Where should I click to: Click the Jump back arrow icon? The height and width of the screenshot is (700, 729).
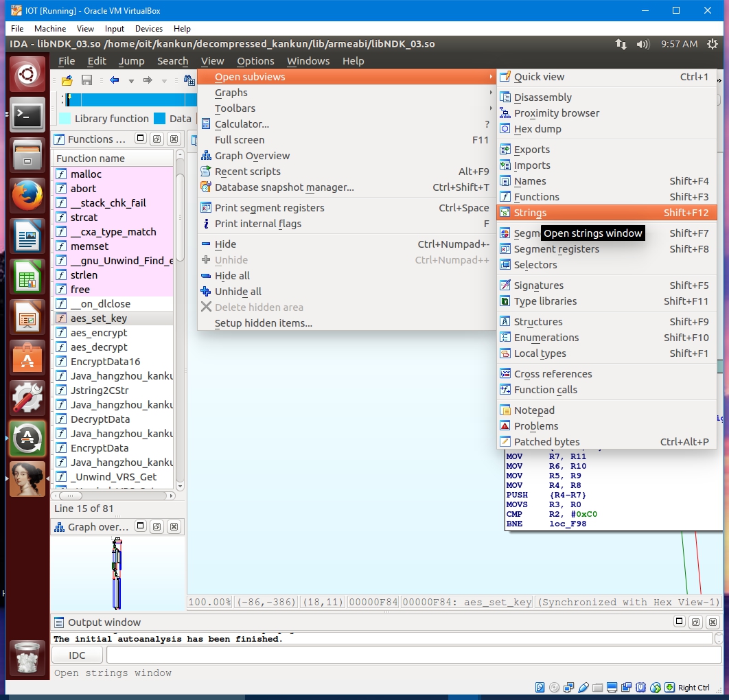(115, 80)
